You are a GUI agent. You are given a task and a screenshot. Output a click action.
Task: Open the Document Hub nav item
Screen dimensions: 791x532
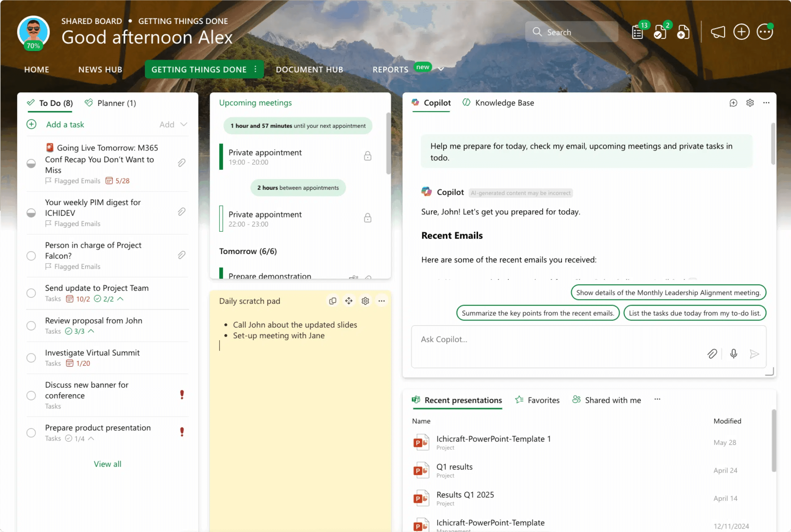(310, 70)
